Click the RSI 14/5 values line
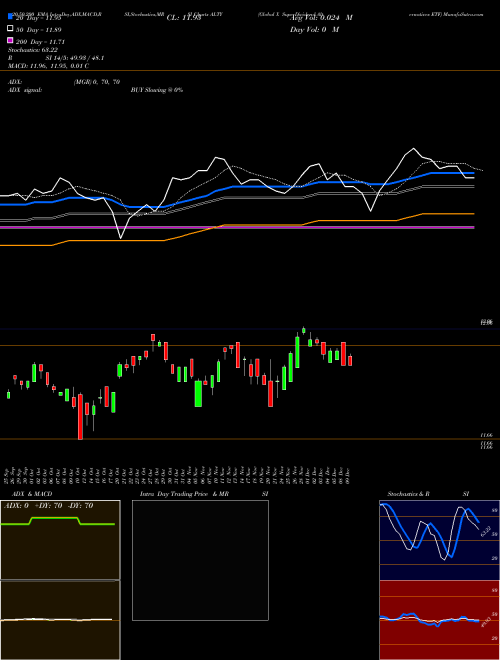 56,58
